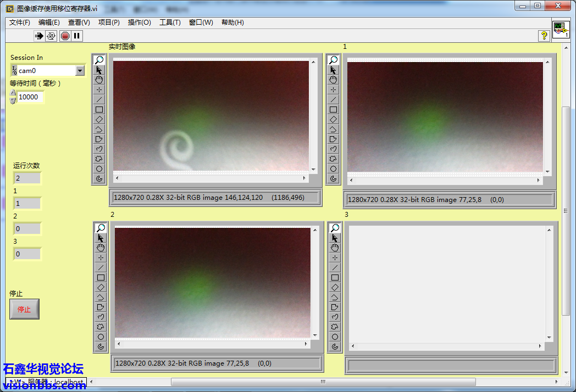The width and height of the screenshot is (576, 392).
Task: Click the 10000 wait time input field
Action: pos(30,97)
